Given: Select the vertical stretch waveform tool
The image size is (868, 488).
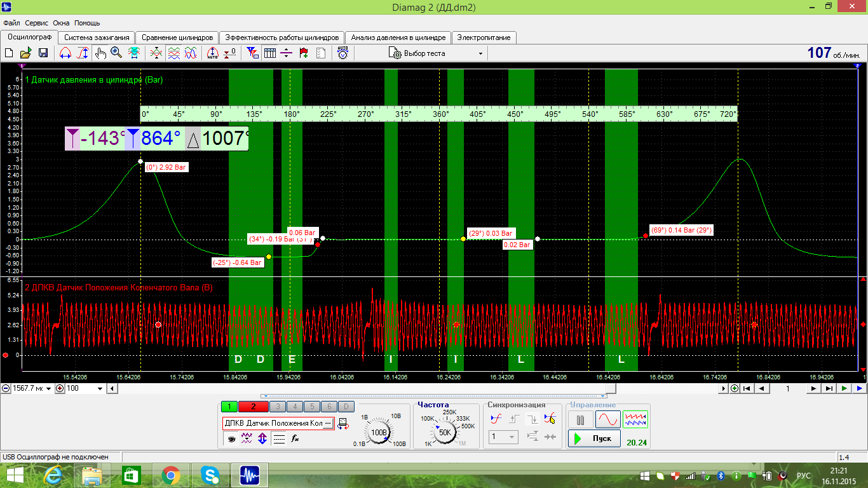Looking at the screenshot, I should coord(83,53).
